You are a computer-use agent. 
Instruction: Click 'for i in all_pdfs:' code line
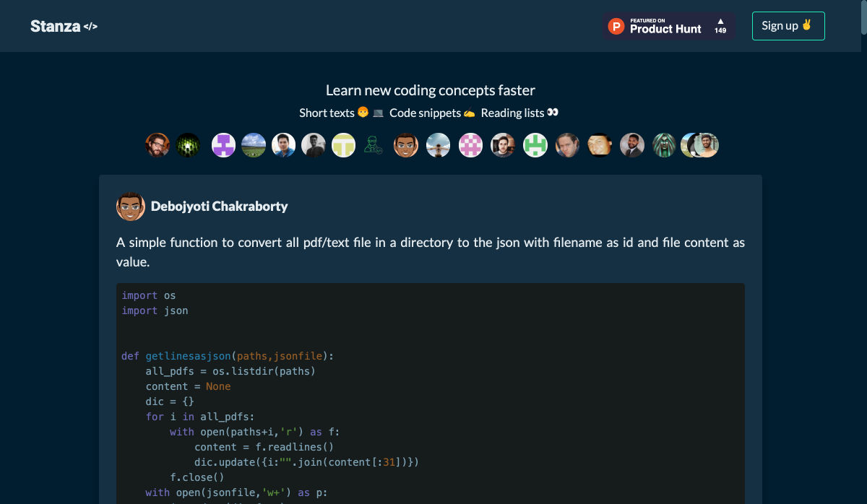click(x=200, y=417)
